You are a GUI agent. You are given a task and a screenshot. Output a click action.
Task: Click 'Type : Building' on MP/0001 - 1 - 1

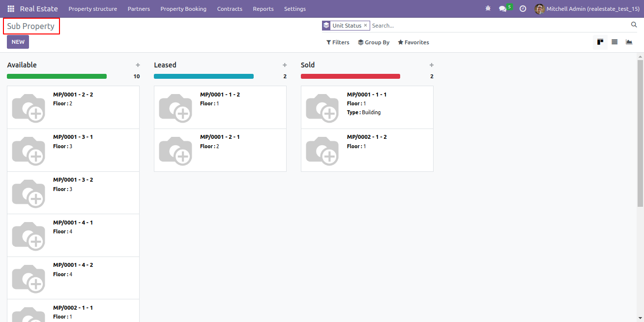[x=364, y=112]
